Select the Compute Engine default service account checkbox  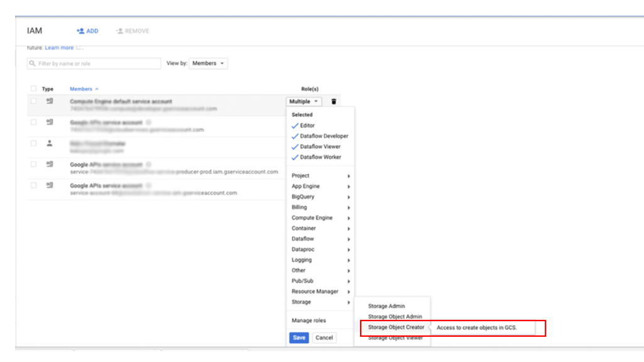(33, 101)
